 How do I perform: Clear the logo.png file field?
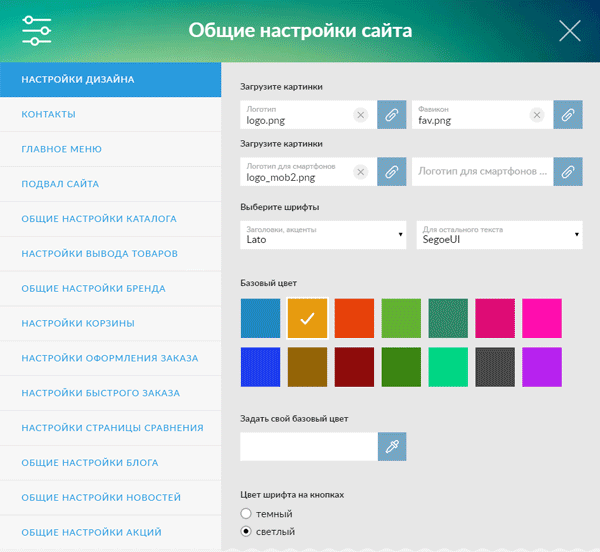[x=360, y=116]
